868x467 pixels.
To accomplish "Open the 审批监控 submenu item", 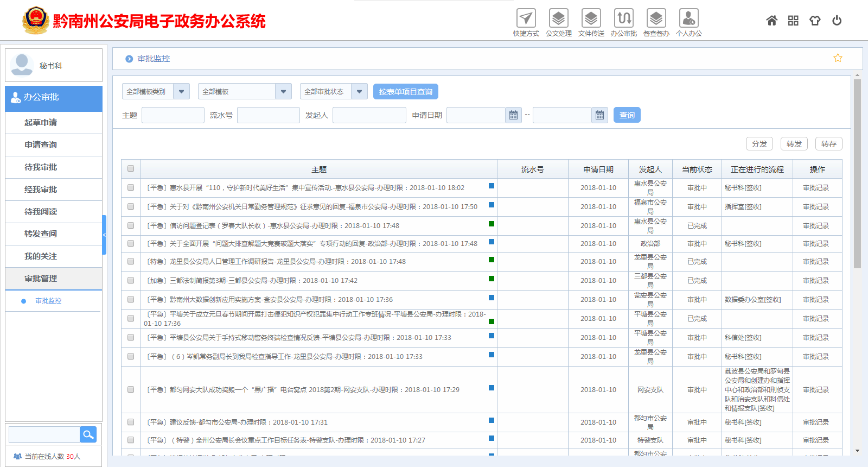I will [48, 301].
